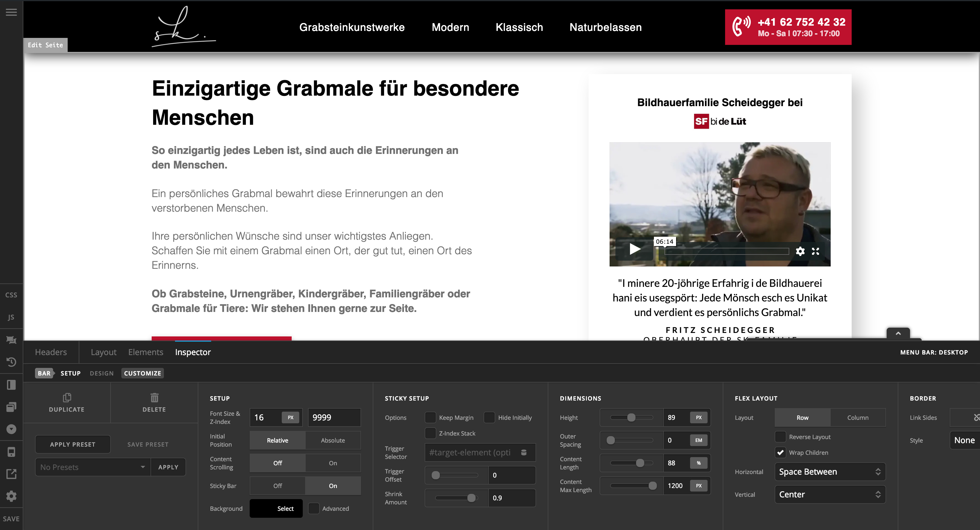Switch to the Design tab

[x=101, y=373]
